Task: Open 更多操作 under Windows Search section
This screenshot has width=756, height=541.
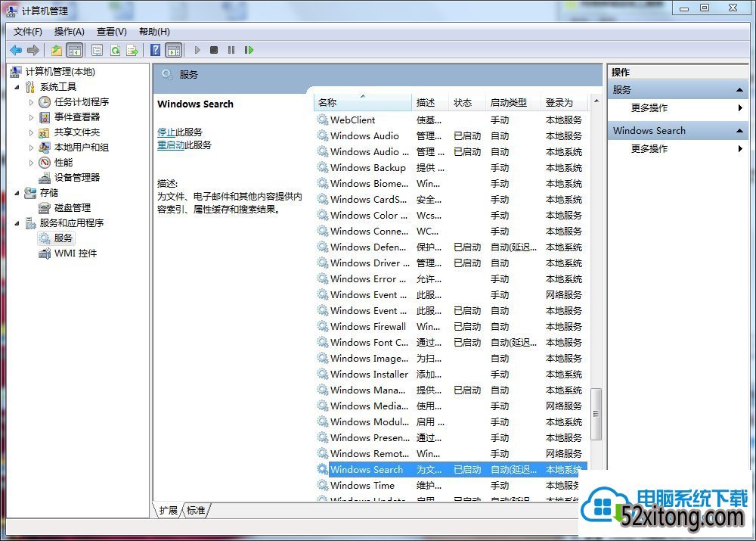Action: 649,149
